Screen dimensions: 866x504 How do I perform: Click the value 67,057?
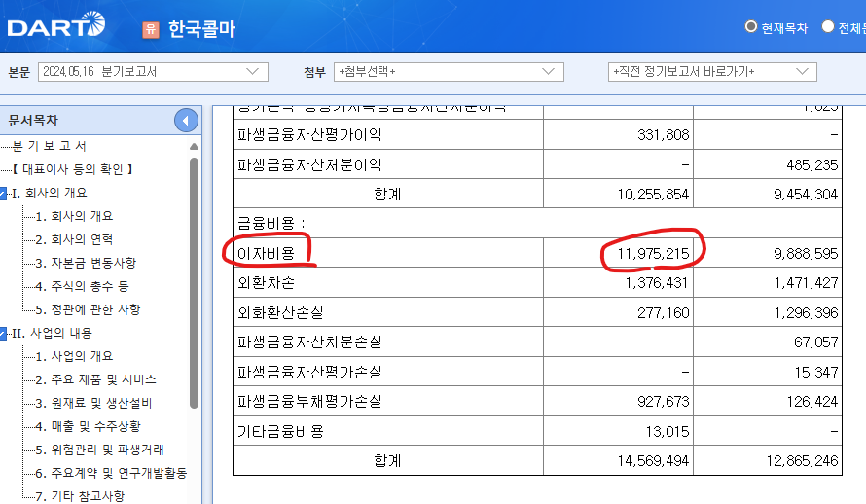[x=815, y=342]
